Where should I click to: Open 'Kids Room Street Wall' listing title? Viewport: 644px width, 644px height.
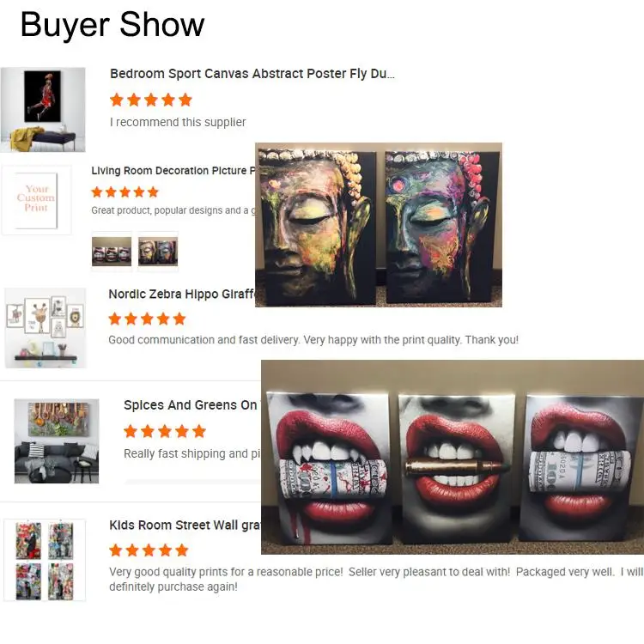[185, 526]
